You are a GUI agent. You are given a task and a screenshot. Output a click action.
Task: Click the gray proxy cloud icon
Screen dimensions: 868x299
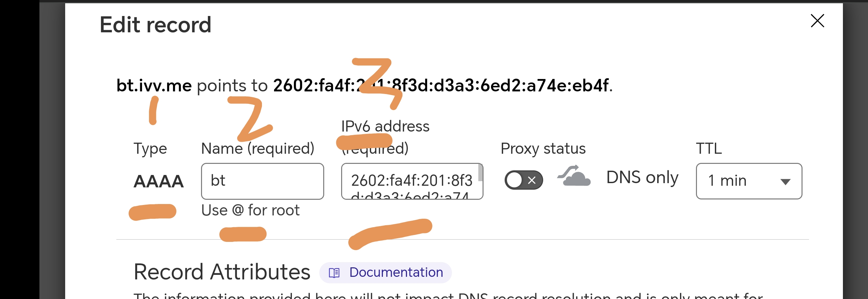[x=574, y=176]
